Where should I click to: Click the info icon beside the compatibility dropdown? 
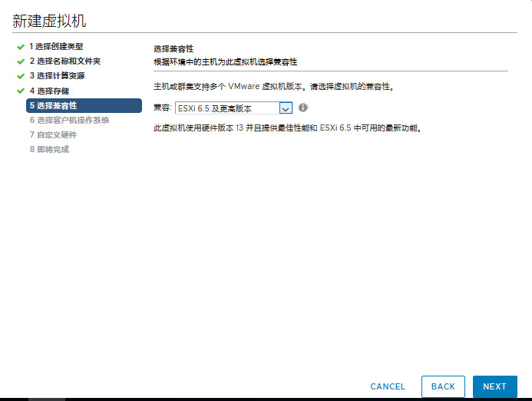pyautogui.click(x=303, y=108)
